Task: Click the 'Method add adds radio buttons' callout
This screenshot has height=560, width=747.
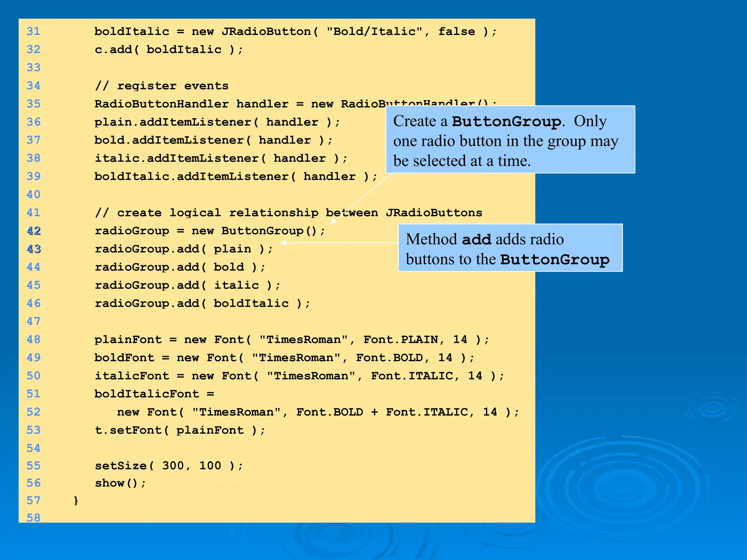Action: coord(510,248)
